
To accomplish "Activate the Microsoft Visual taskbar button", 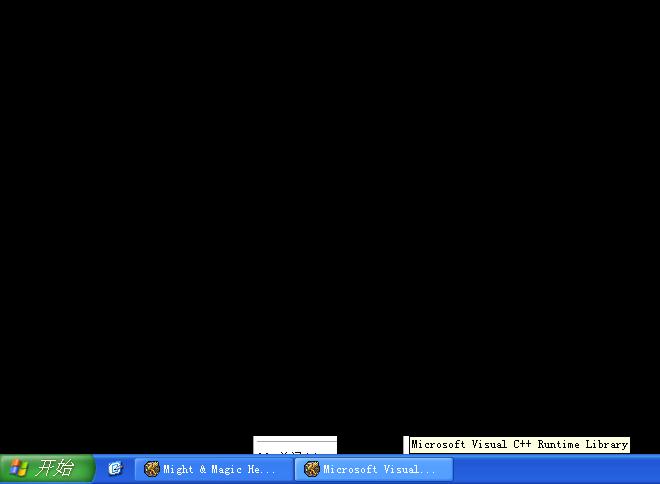I will [373, 469].
